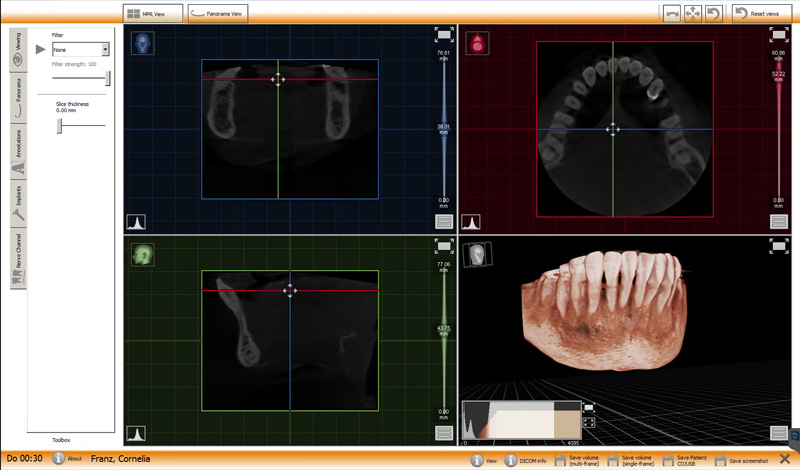This screenshot has width=800, height=470.
Task: Click the undo arrow icon beside Reset views
Action: coord(713,13)
